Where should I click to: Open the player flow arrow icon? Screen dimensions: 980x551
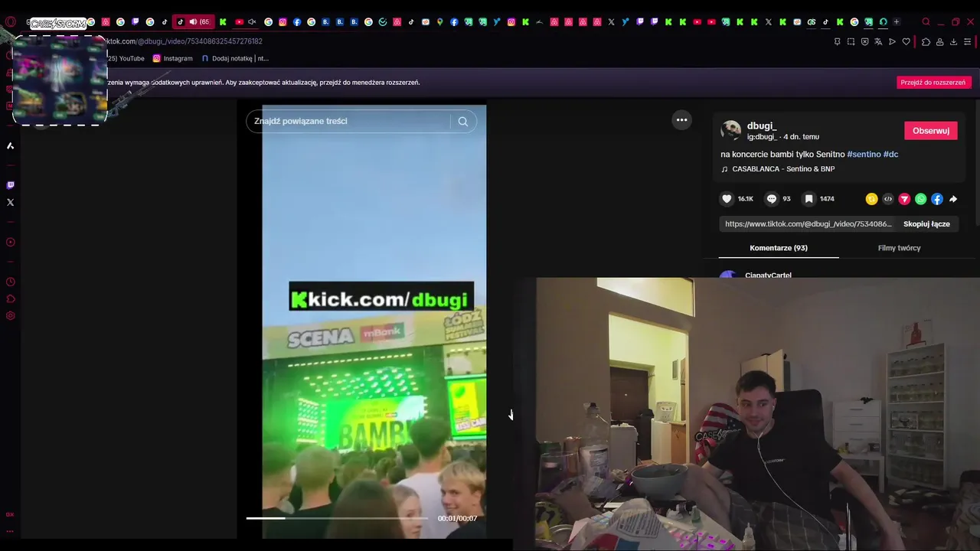coord(892,41)
